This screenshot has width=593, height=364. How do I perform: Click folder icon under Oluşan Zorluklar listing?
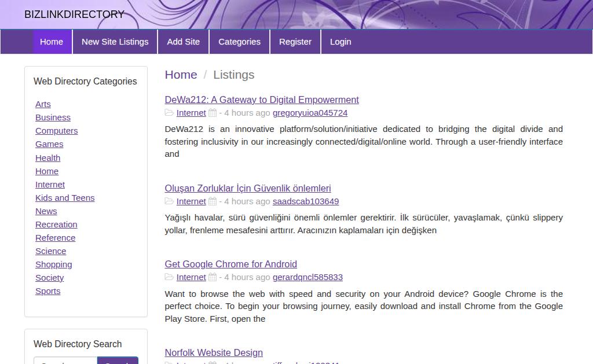(x=169, y=201)
